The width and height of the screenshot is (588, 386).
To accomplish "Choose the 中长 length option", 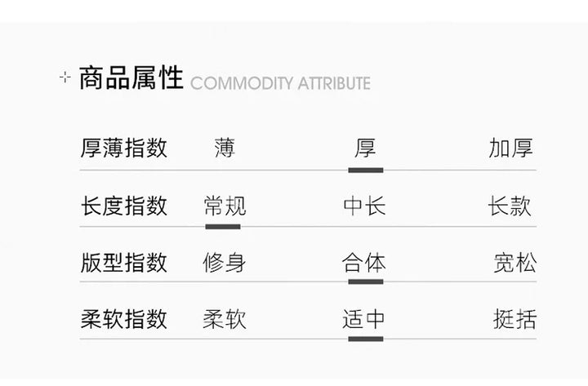I will point(364,206).
